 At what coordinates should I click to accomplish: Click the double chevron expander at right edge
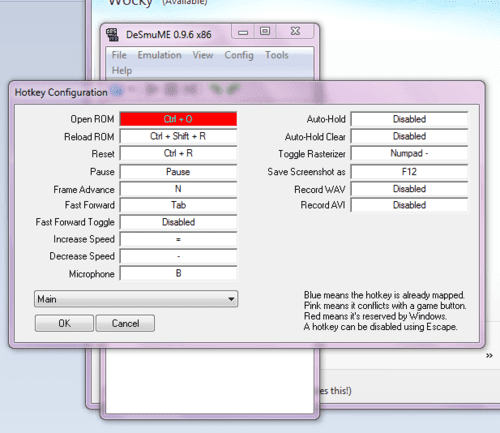pos(489,356)
